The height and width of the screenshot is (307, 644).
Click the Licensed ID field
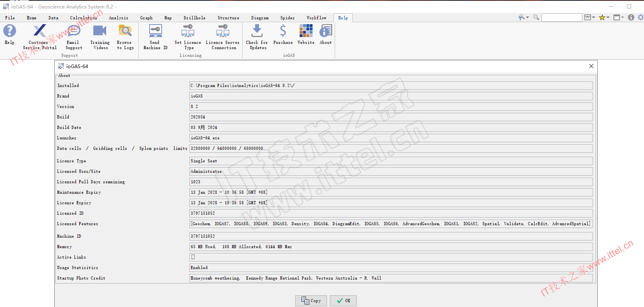[391, 213]
